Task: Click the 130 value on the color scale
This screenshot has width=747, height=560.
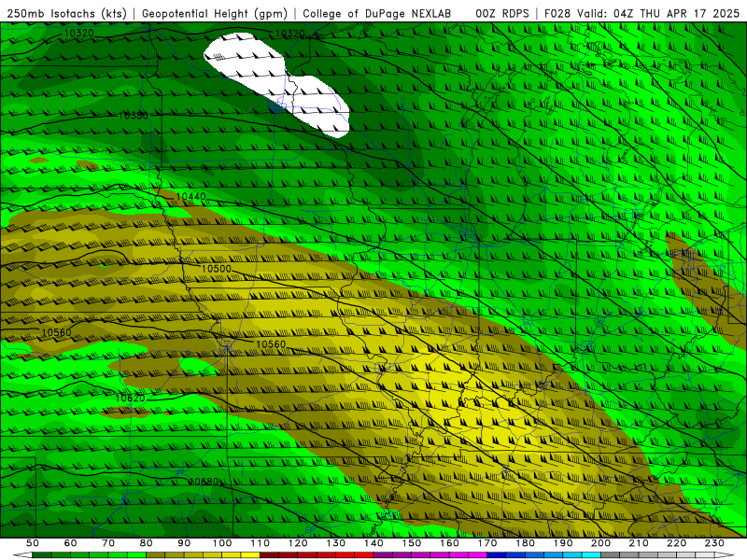Action: [336, 543]
